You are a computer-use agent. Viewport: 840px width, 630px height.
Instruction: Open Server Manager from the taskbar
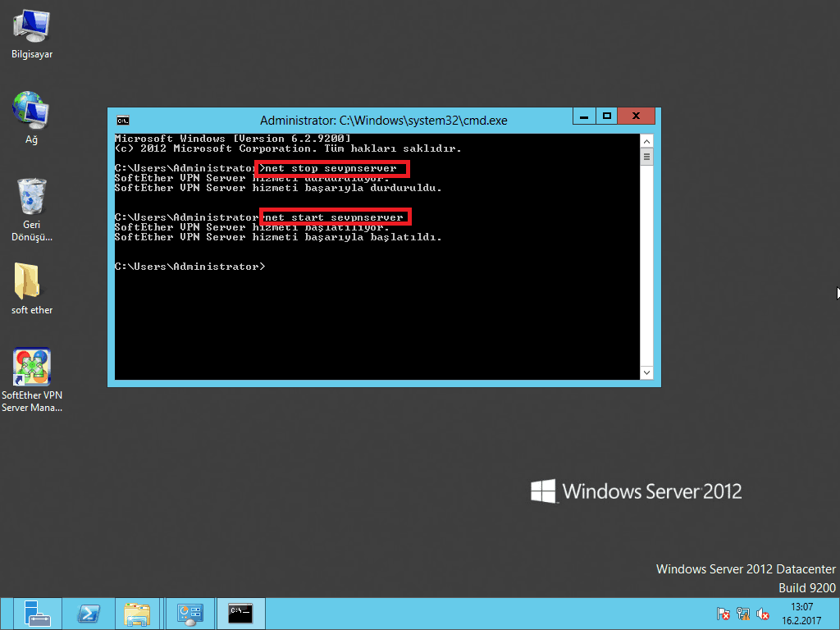(x=37, y=614)
